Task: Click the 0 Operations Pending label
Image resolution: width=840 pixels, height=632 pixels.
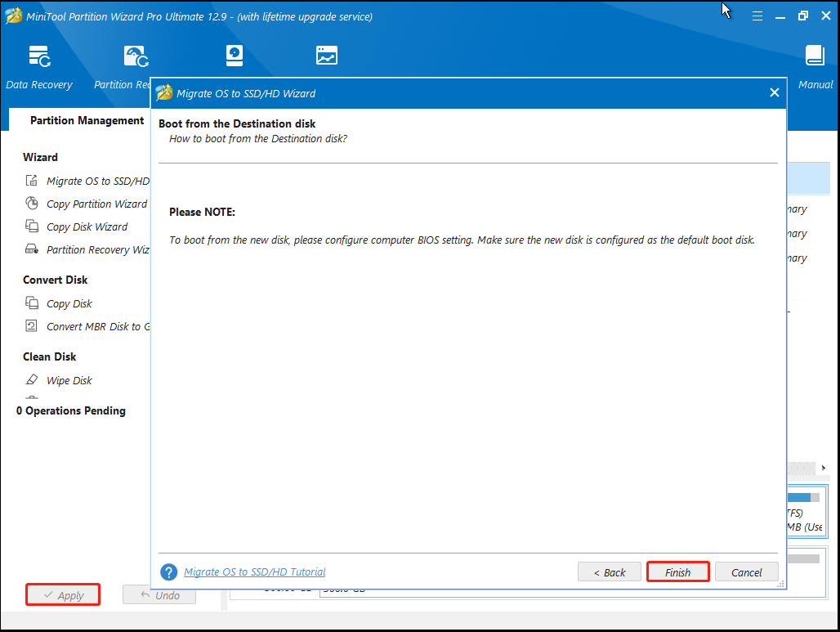Action: click(71, 410)
